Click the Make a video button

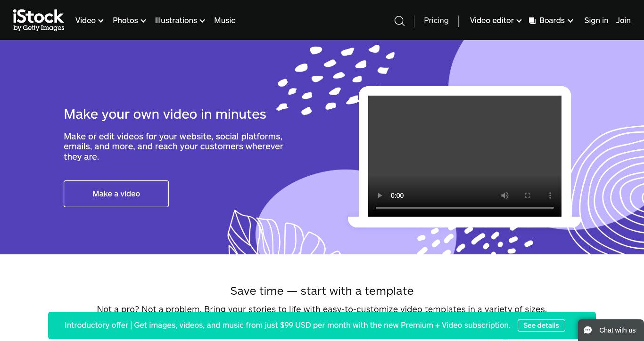coord(116,194)
